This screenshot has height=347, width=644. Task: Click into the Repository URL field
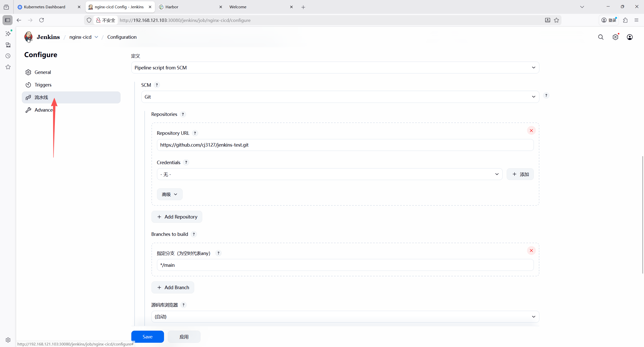click(345, 145)
